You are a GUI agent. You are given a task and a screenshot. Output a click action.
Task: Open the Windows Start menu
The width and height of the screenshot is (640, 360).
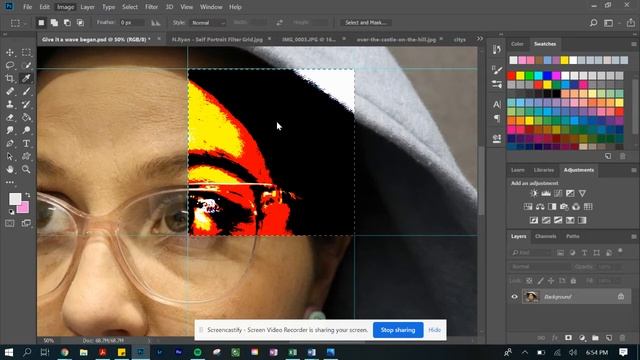9,352
